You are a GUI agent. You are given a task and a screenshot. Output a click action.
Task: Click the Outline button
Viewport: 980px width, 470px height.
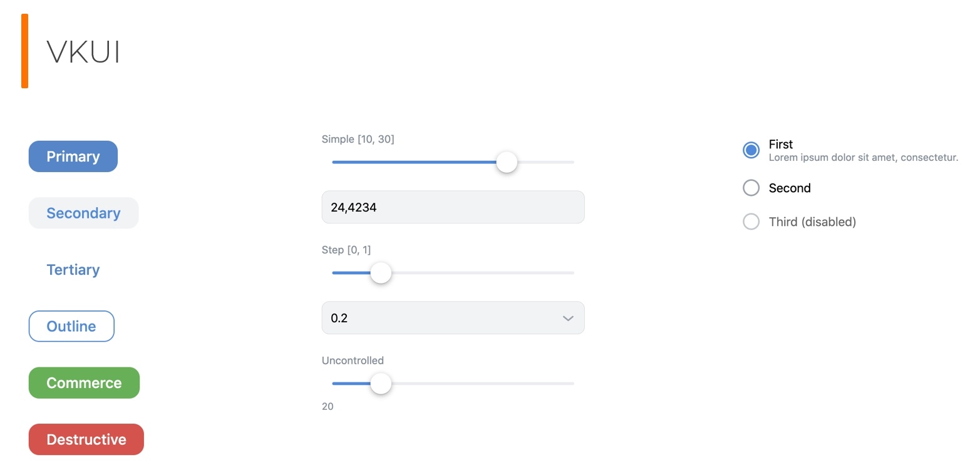click(x=71, y=326)
